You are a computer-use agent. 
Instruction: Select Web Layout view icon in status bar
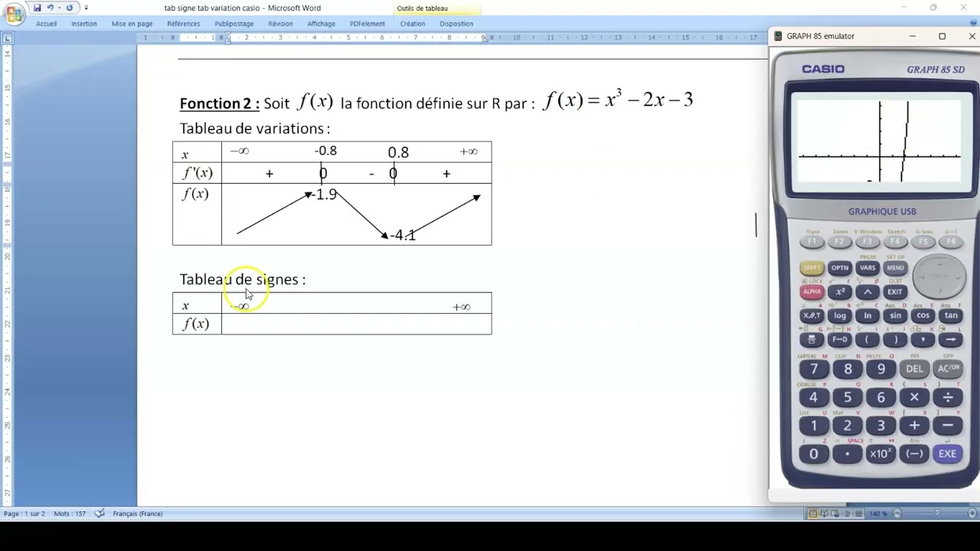pyautogui.click(x=836, y=514)
